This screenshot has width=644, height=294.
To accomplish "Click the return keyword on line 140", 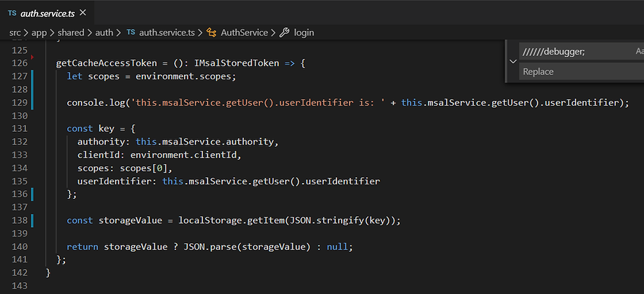I will (83, 247).
